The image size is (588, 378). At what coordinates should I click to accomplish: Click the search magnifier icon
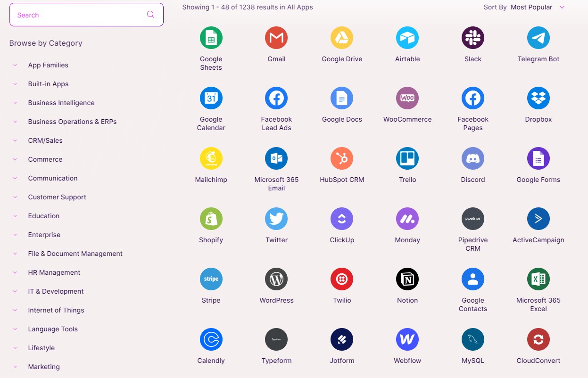pos(150,14)
